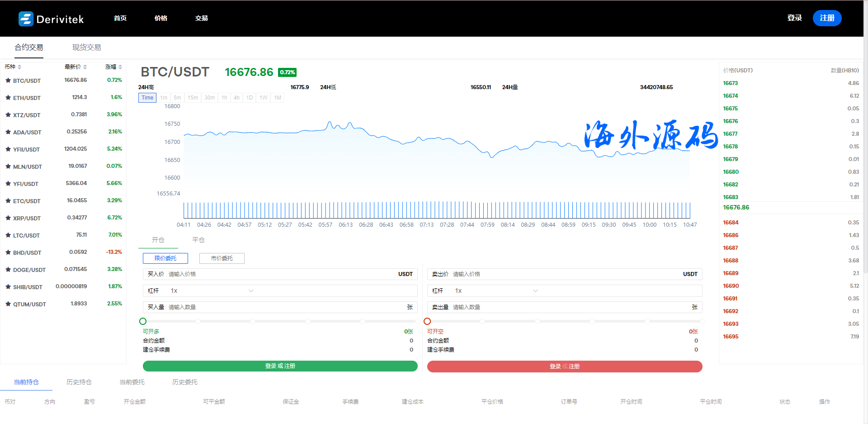Click the blue 注册 button
Image resolution: width=868 pixels, height=424 pixels.
(827, 18)
